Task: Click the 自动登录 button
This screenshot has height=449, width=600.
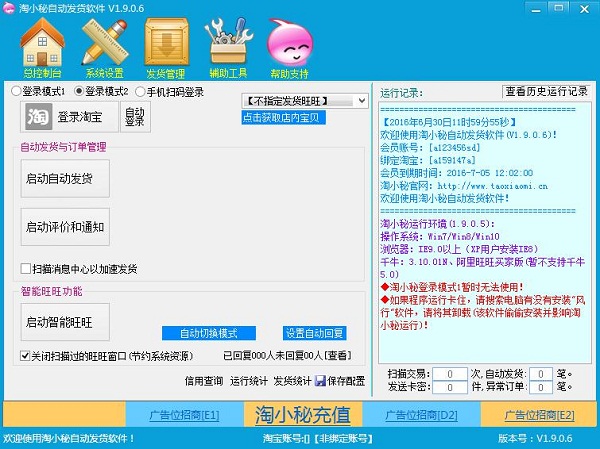Action: pos(135,117)
